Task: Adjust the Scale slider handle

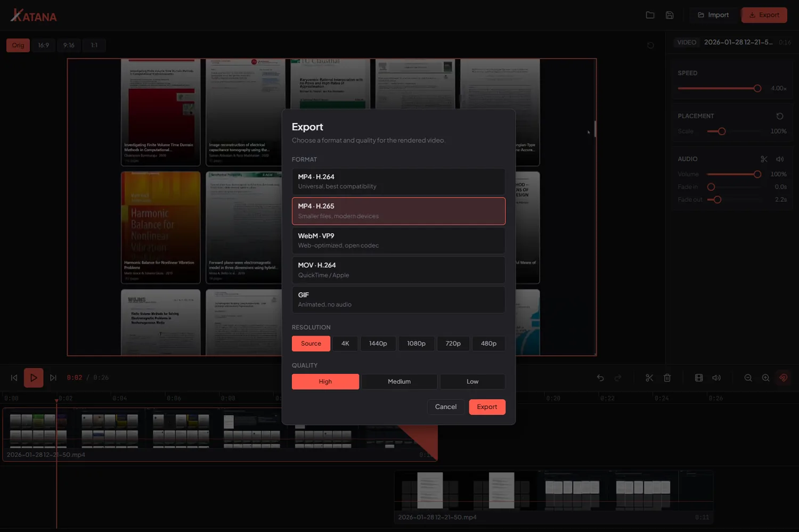Action: tap(722, 132)
